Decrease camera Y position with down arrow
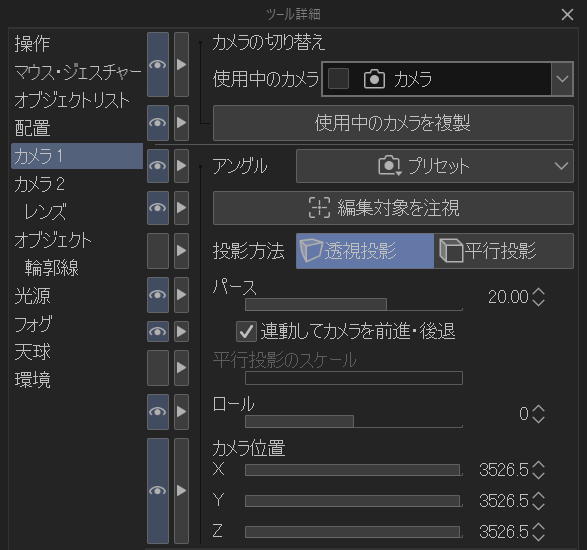 538,506
